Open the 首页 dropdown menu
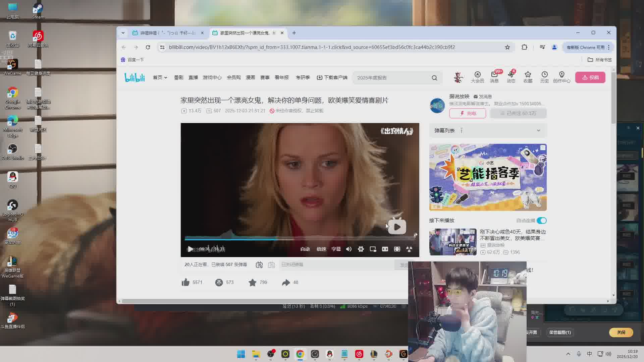This screenshot has height=362, width=644. 160,77
